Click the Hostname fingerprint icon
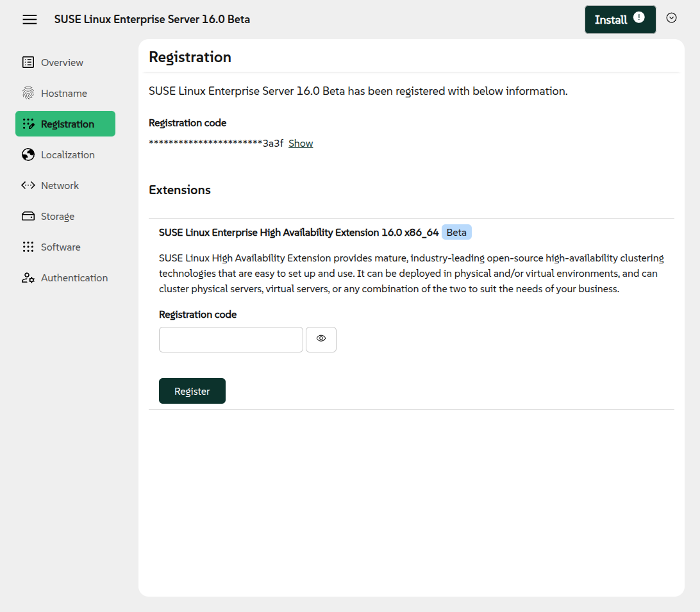 click(28, 93)
